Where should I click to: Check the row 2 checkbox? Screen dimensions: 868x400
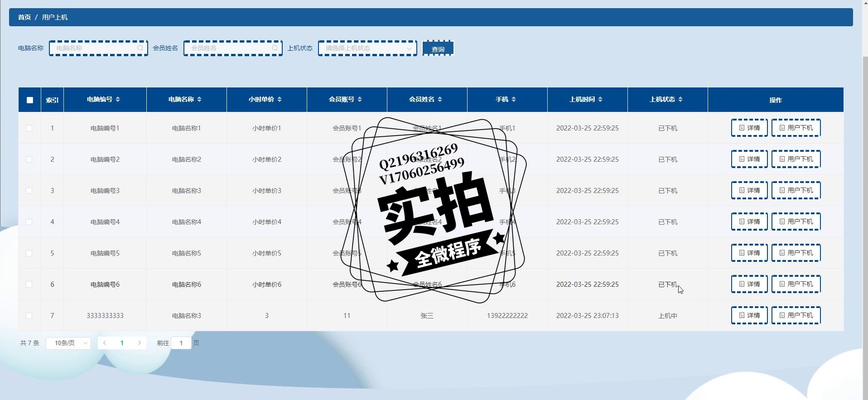(29, 159)
